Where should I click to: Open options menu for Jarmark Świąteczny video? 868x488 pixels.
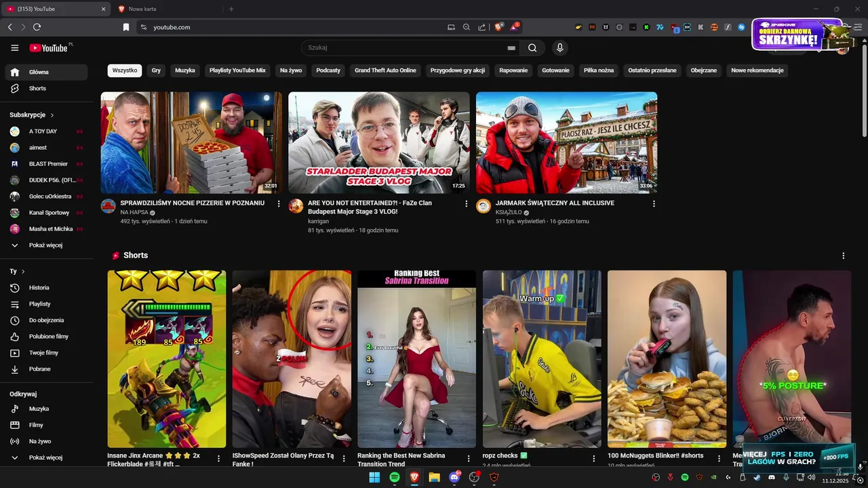[654, 203]
